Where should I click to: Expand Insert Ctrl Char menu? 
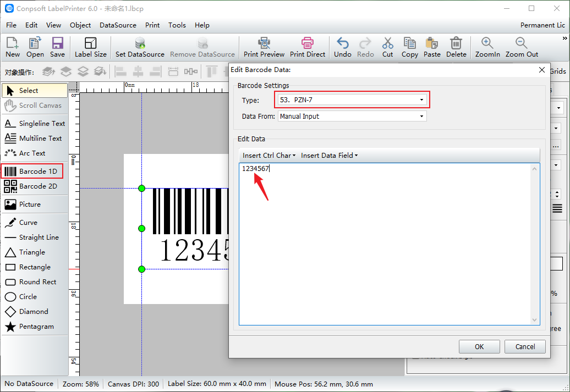pos(269,156)
